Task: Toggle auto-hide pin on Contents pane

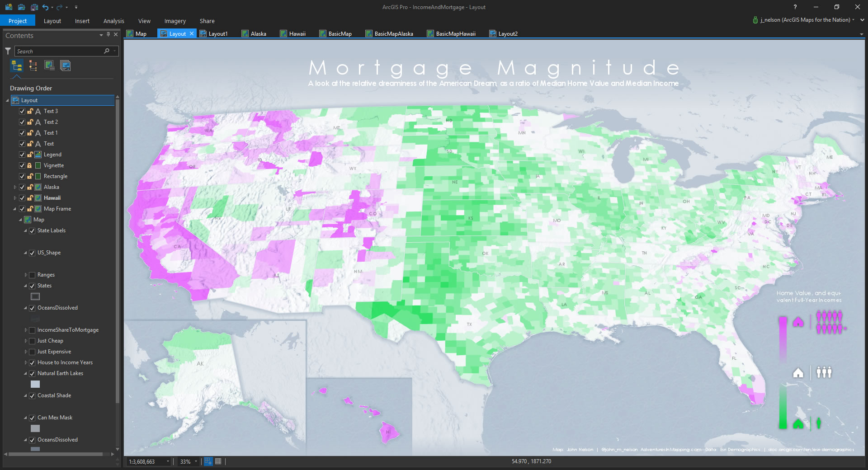Action: tap(108, 34)
